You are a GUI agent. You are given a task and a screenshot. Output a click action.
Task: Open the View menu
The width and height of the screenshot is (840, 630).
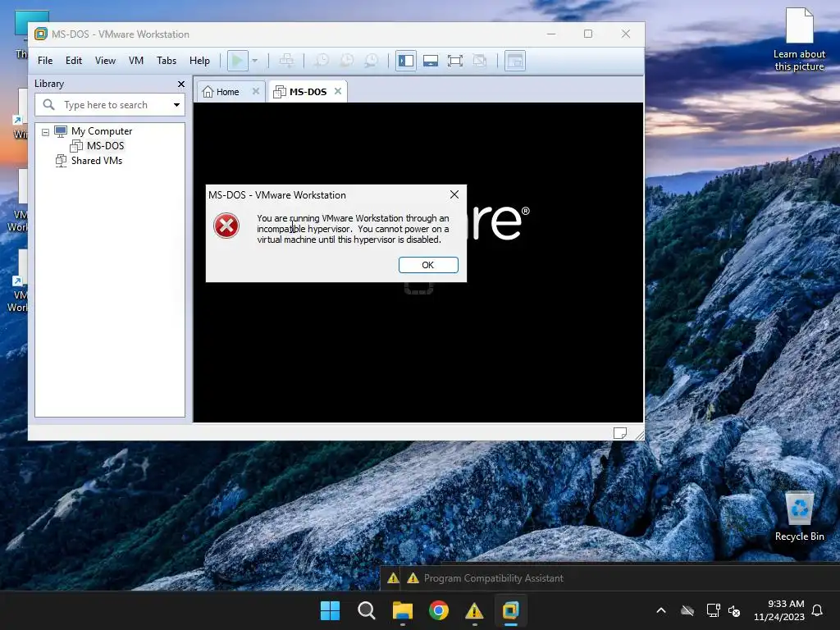[105, 61]
